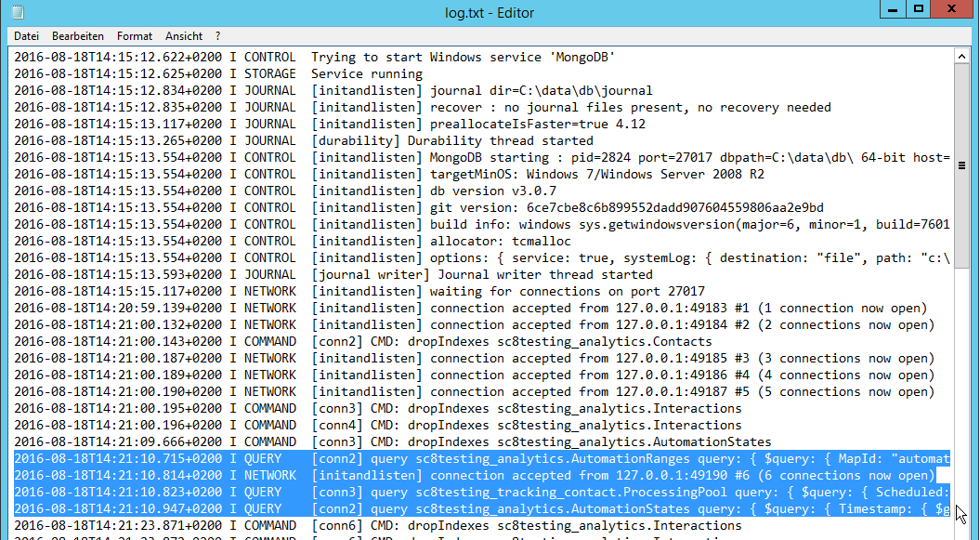Open the Bearbeiten menu
980x540 pixels.
pyautogui.click(x=77, y=36)
